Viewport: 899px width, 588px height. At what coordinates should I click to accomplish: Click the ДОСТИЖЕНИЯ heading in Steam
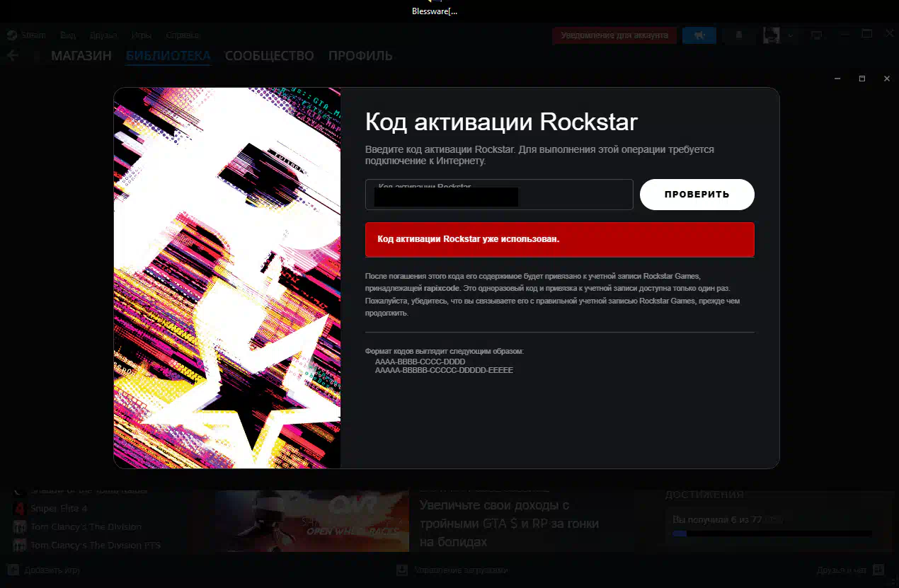tap(704, 495)
